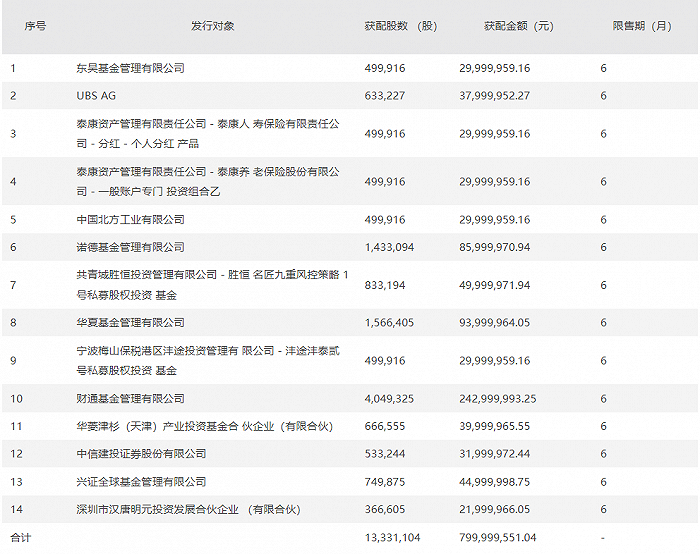This screenshot has height=554, width=700.
Task: Click lock-up period 6 in UBS AG row
Action: point(604,96)
